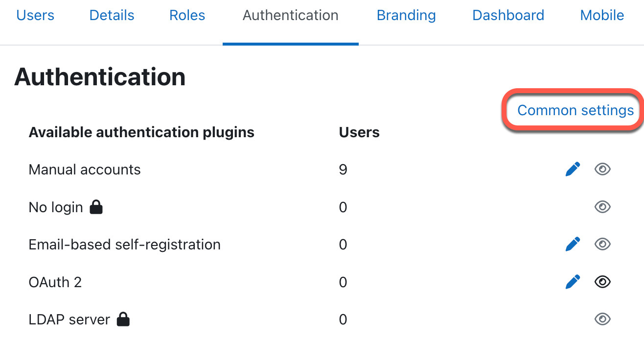Click pencil icon for Email-based self-registration
This screenshot has width=644, height=344.
573,244
